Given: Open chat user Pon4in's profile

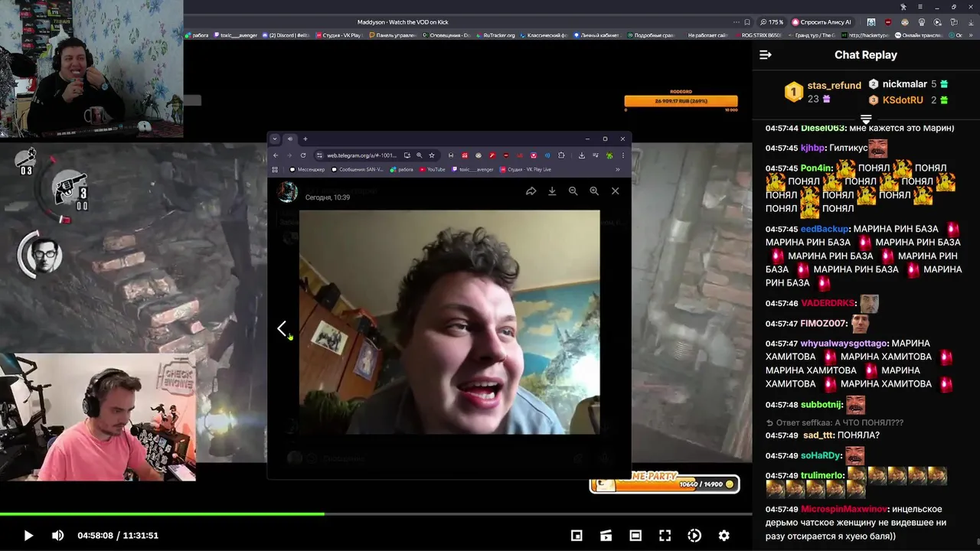Looking at the screenshot, I should (x=816, y=168).
